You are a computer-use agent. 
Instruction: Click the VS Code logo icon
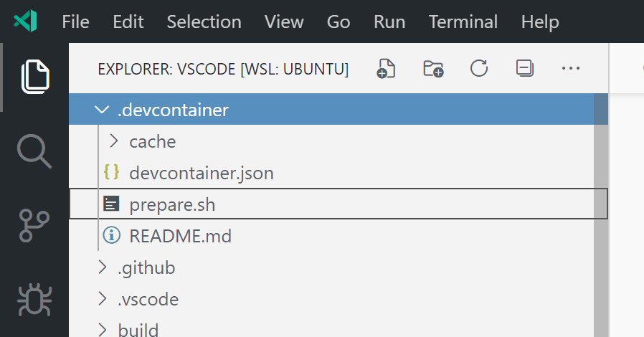[x=25, y=21]
